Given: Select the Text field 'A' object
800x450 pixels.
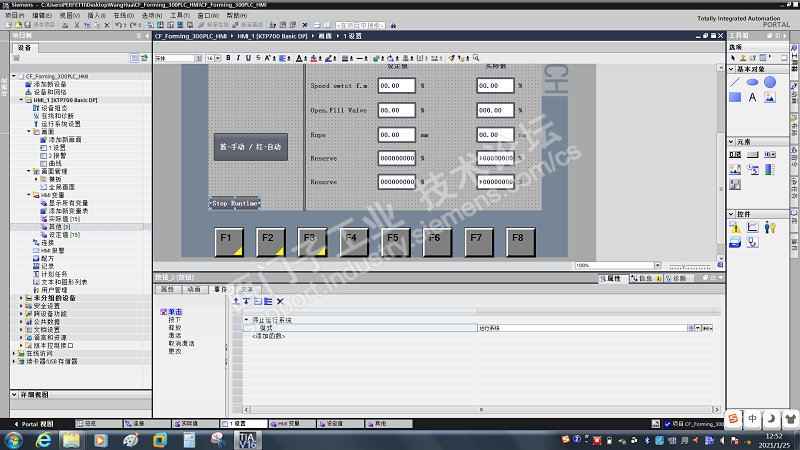Looking at the screenshot, I should (x=753, y=97).
